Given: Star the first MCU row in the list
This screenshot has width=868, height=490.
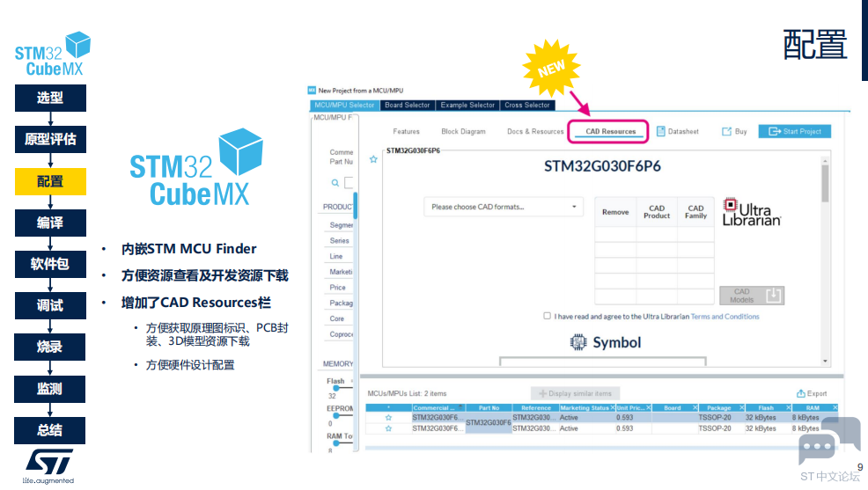Looking at the screenshot, I should pos(388,418).
